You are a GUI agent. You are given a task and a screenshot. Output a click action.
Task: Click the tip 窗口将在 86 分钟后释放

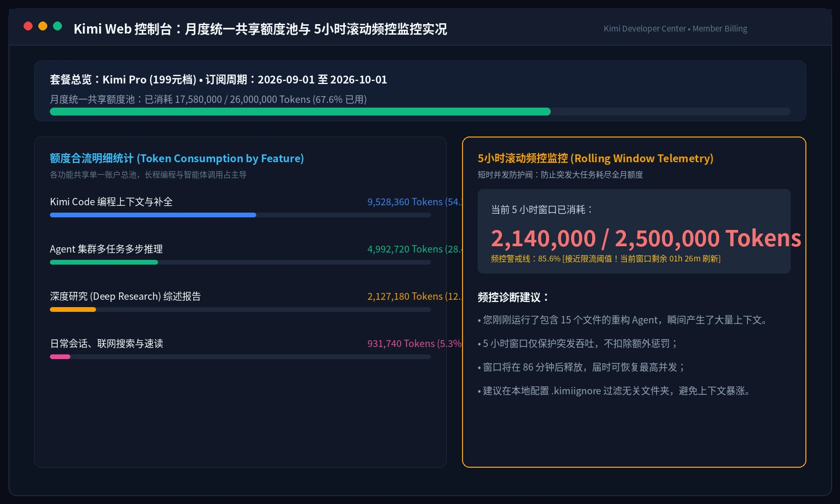pos(582,367)
